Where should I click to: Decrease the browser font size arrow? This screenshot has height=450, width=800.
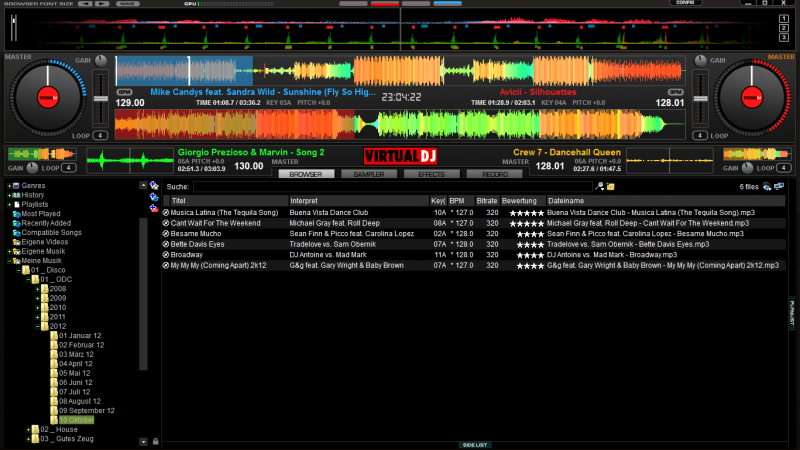coord(85,3)
